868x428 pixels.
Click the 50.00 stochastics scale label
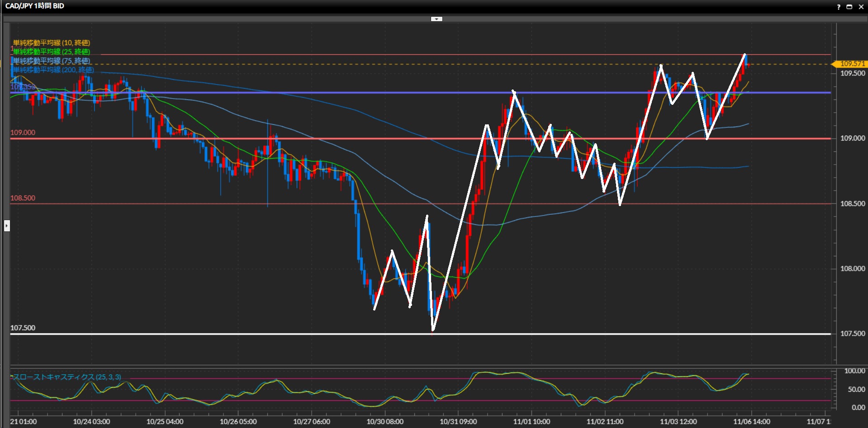(x=856, y=389)
